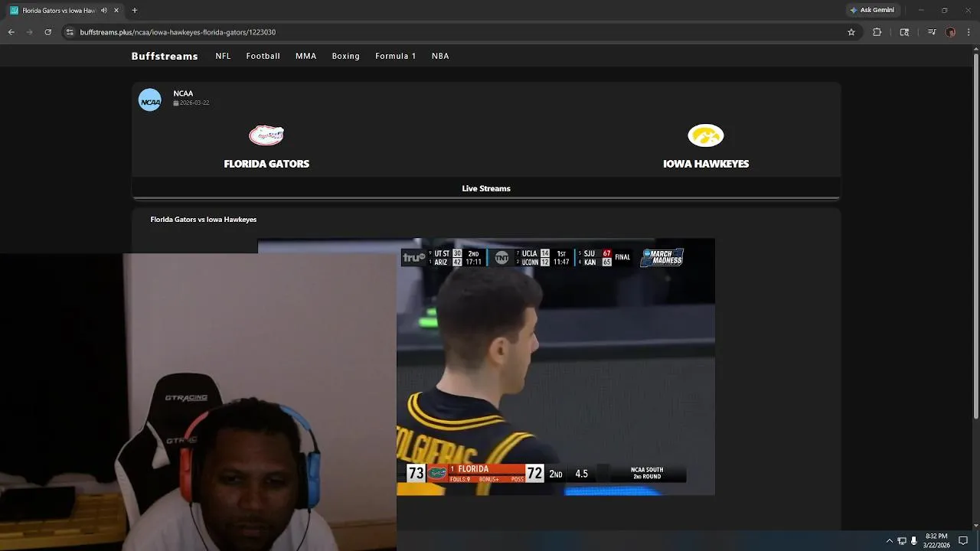Open the NFL menu item
This screenshot has width=980, height=551.
(x=223, y=56)
